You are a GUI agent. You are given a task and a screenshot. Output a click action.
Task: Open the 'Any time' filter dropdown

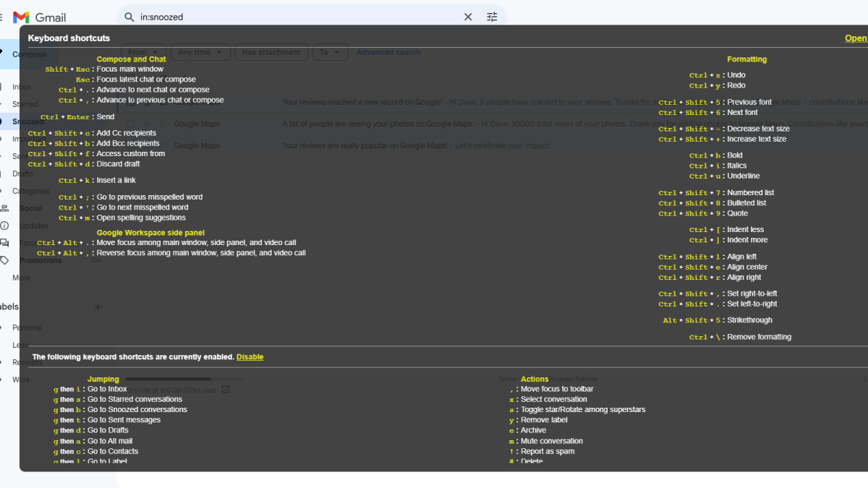(x=200, y=52)
